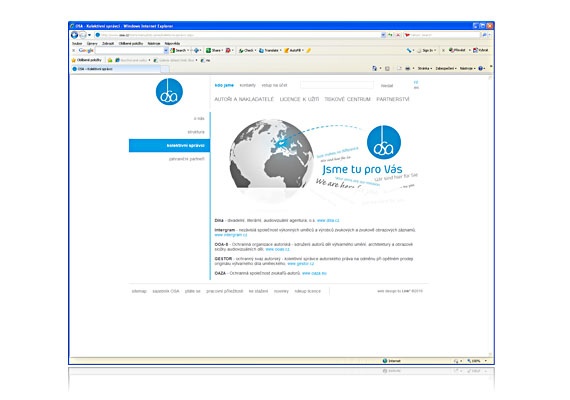
Task: Click the OSA logo in page header
Action: (x=169, y=92)
